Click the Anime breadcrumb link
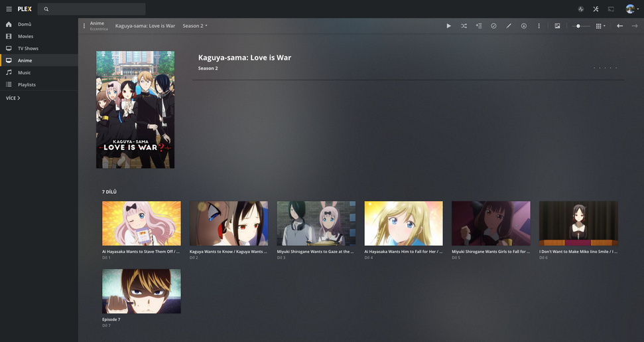 point(97,23)
